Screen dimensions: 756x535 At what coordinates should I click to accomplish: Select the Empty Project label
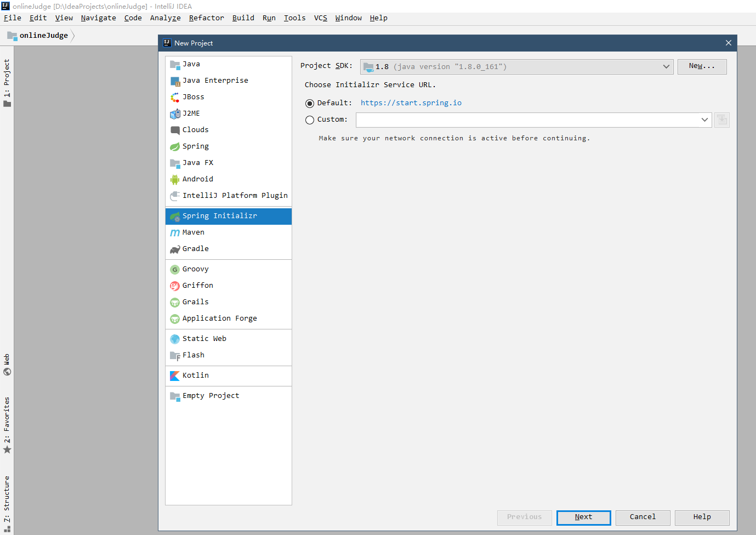[x=211, y=396]
